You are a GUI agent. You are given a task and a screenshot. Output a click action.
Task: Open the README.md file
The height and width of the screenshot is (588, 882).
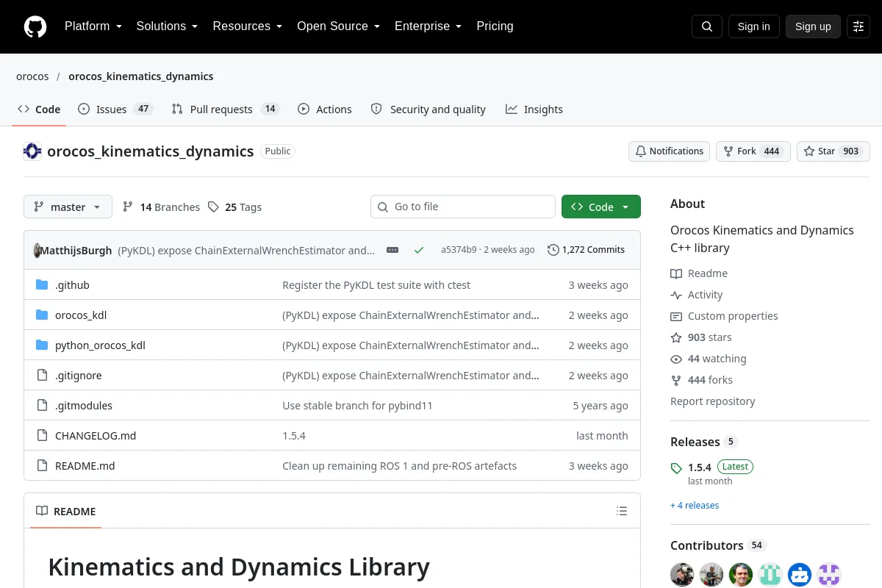point(85,466)
